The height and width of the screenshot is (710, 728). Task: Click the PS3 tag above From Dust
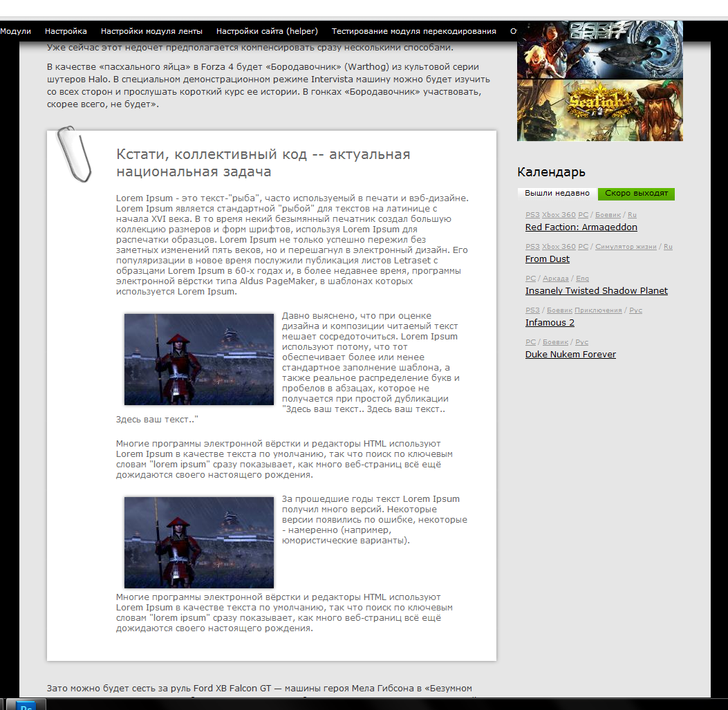point(532,247)
